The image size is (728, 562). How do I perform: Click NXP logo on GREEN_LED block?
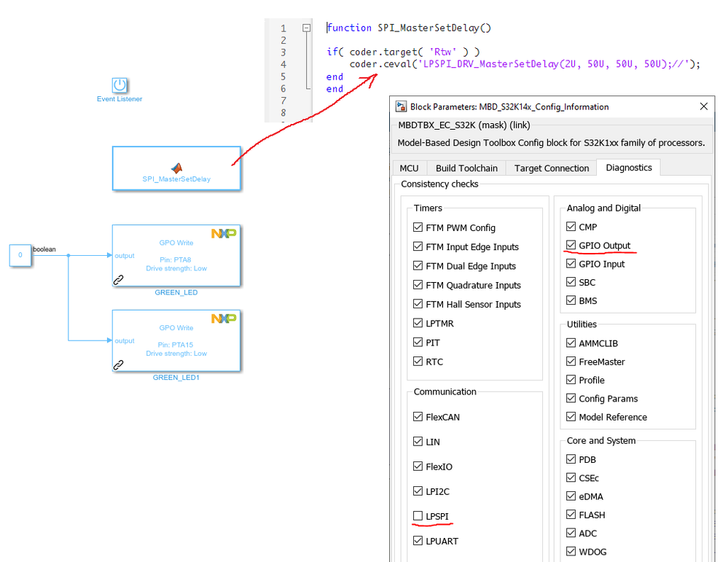[x=224, y=233]
